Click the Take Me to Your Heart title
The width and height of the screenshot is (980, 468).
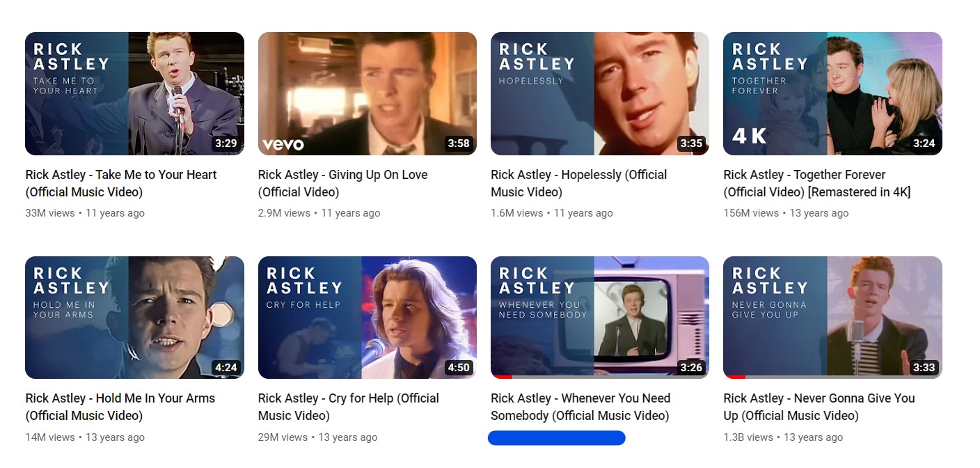click(121, 183)
